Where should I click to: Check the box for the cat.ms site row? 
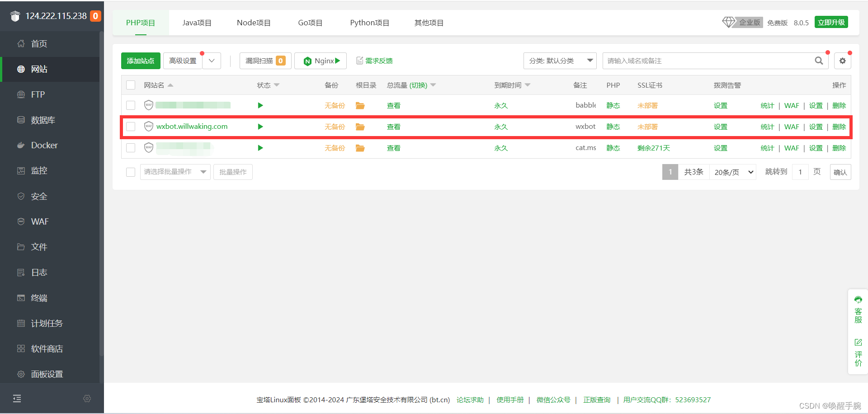(131, 148)
